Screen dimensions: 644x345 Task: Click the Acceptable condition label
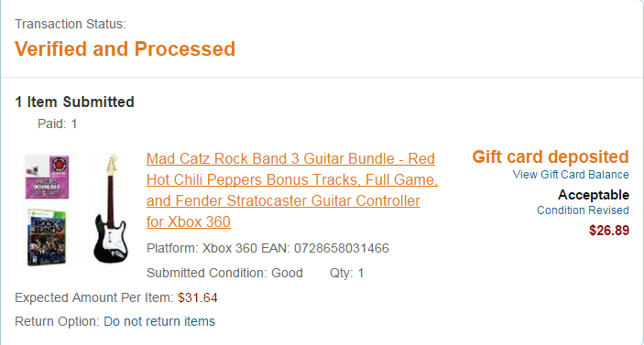pos(594,194)
